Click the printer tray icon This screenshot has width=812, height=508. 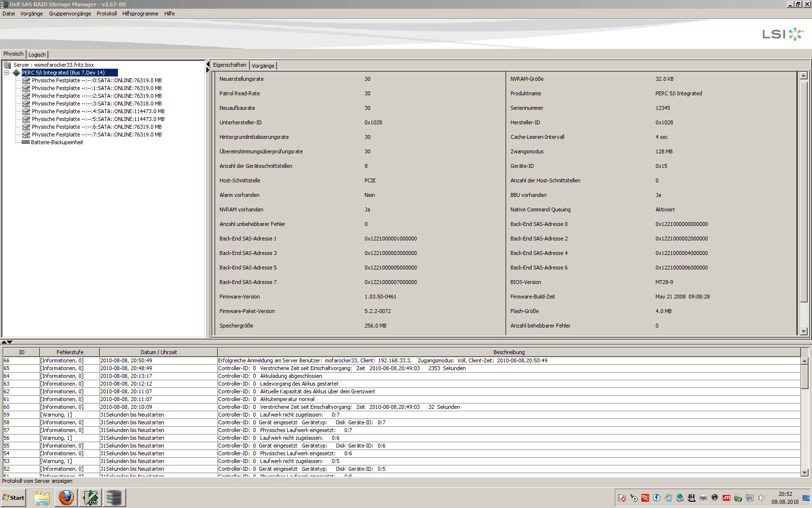click(703, 498)
